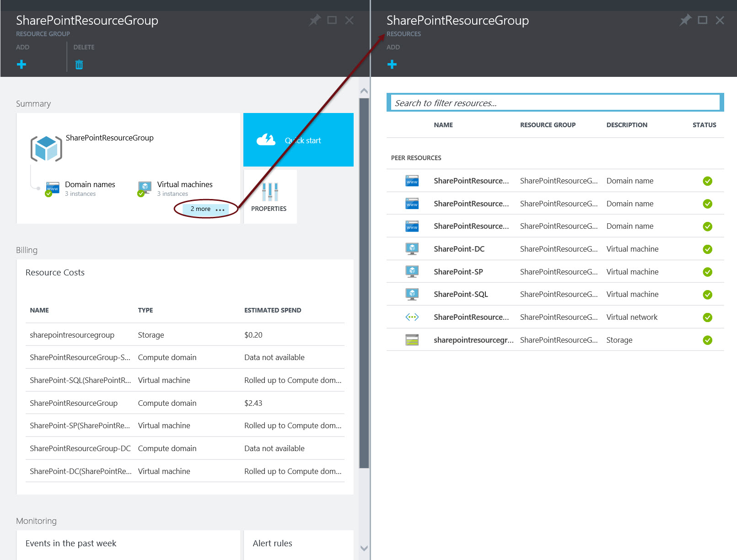Click the status check for SharePoint-DC
Viewport: 737px width, 560px height.
[x=708, y=249]
